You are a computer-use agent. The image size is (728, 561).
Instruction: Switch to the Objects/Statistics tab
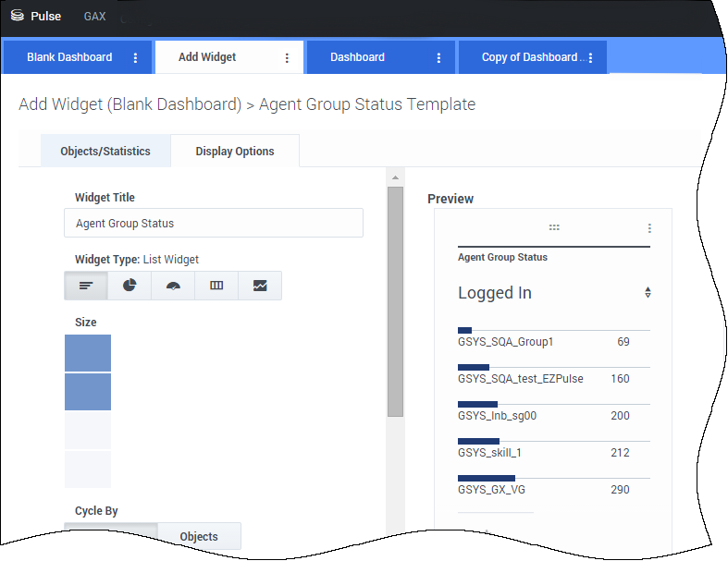tap(105, 152)
